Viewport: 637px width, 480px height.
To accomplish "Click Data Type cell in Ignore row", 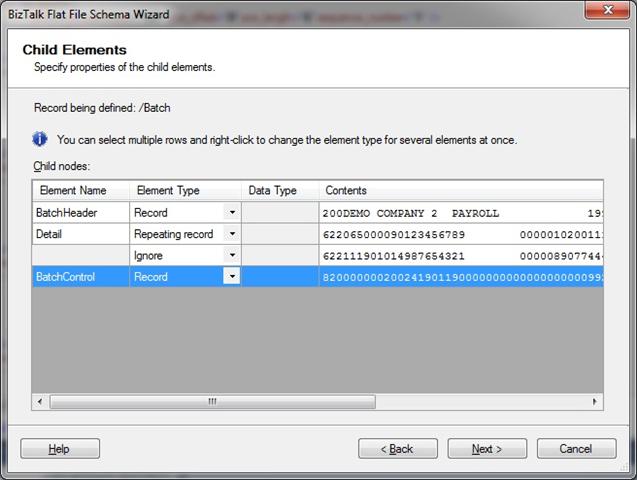I will tap(280, 255).
